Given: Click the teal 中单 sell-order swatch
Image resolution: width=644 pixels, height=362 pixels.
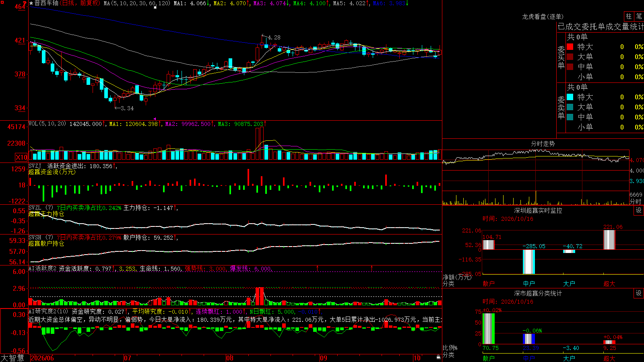Looking at the screenshot, I should tap(570, 117).
